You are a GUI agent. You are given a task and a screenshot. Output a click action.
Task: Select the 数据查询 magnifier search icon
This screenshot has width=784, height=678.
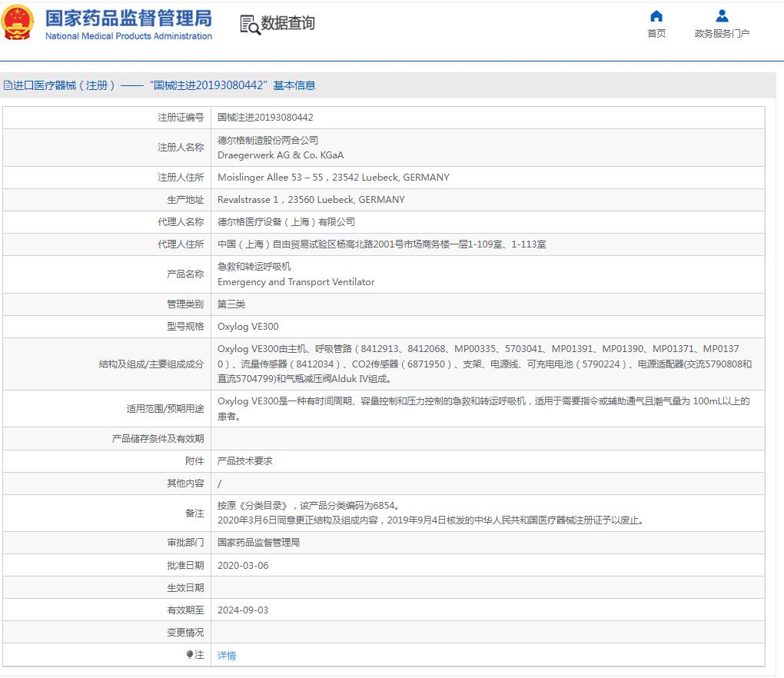click(249, 24)
